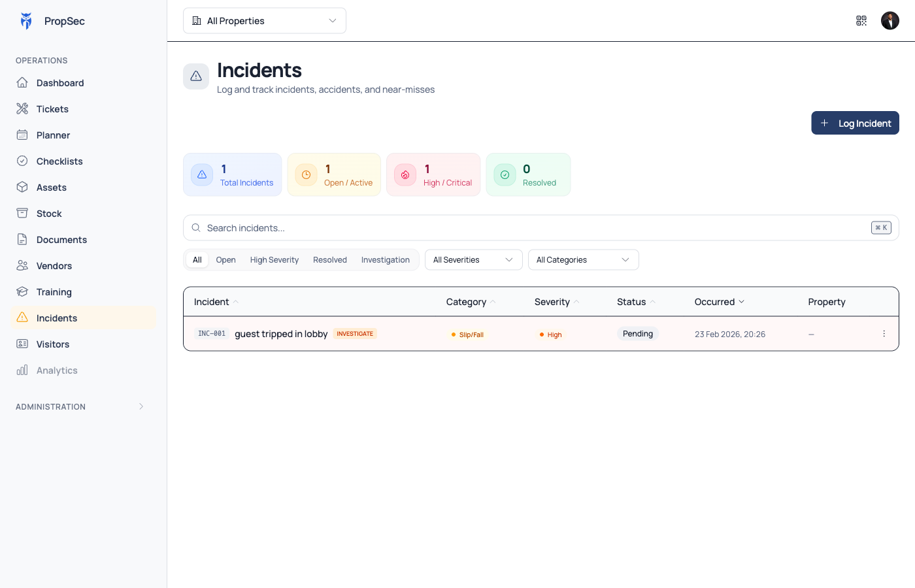
Task: Click the Incidents page header triangle icon
Action: click(x=196, y=76)
